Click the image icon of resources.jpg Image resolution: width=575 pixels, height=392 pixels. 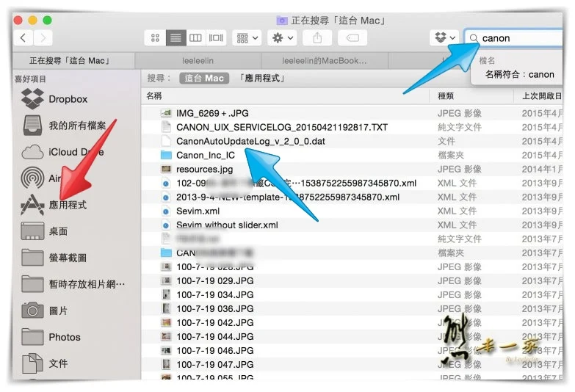click(166, 169)
